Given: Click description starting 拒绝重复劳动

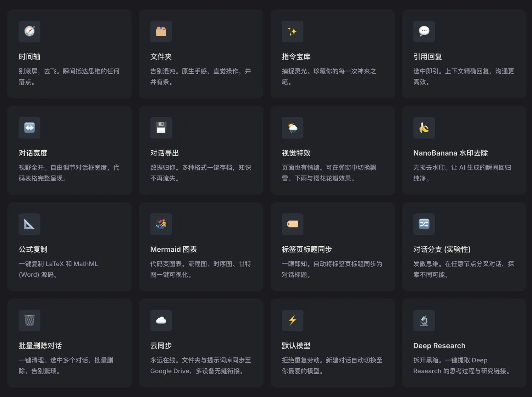Looking at the screenshot, I should click(x=332, y=366).
